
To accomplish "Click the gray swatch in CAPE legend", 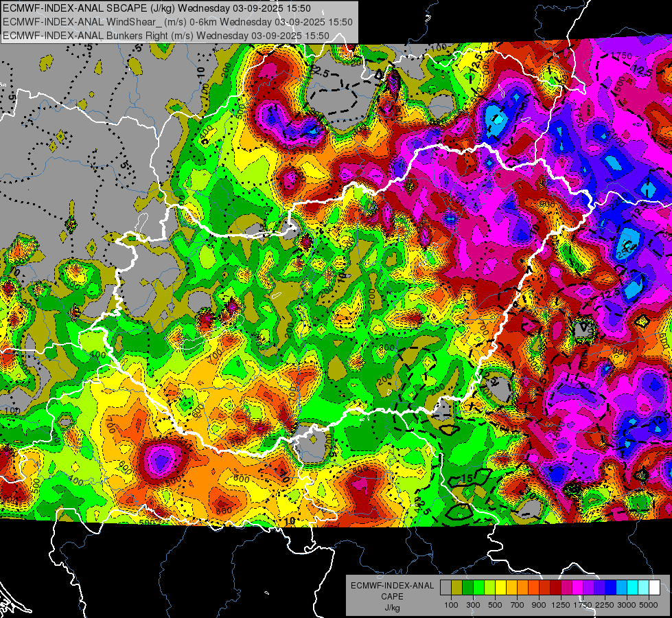I will pos(445,588).
